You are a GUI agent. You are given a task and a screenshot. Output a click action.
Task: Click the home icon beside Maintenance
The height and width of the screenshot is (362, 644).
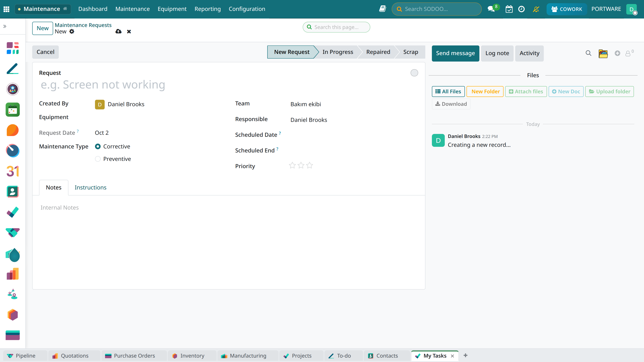(x=65, y=9)
